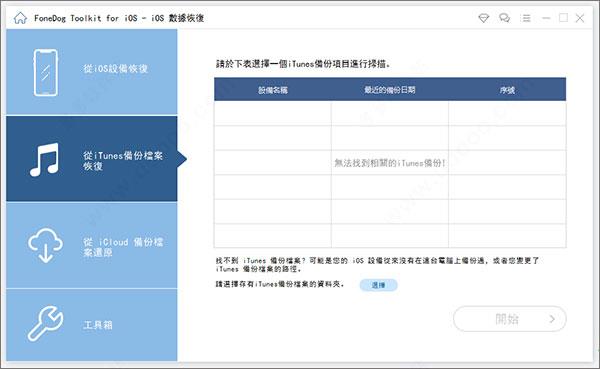
Task: Open the 工具箱 tab
Action: click(91, 325)
